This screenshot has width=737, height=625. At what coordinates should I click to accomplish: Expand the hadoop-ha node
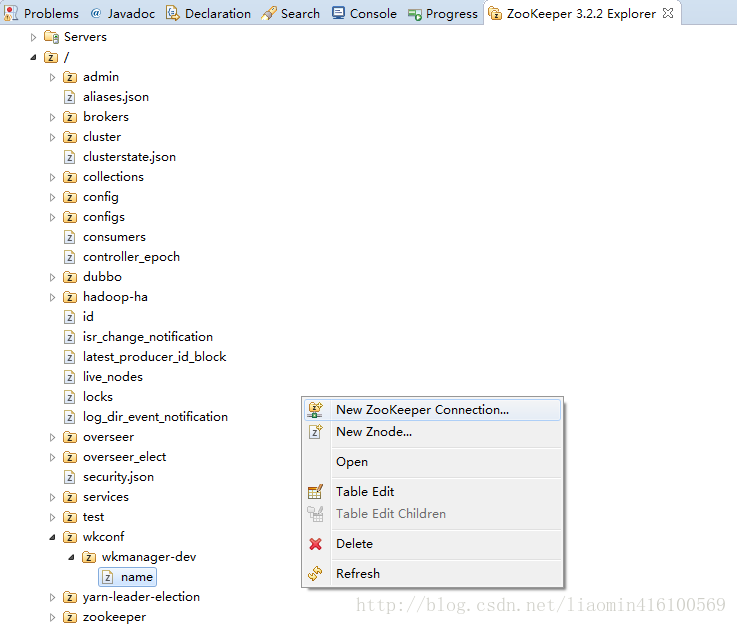point(53,297)
